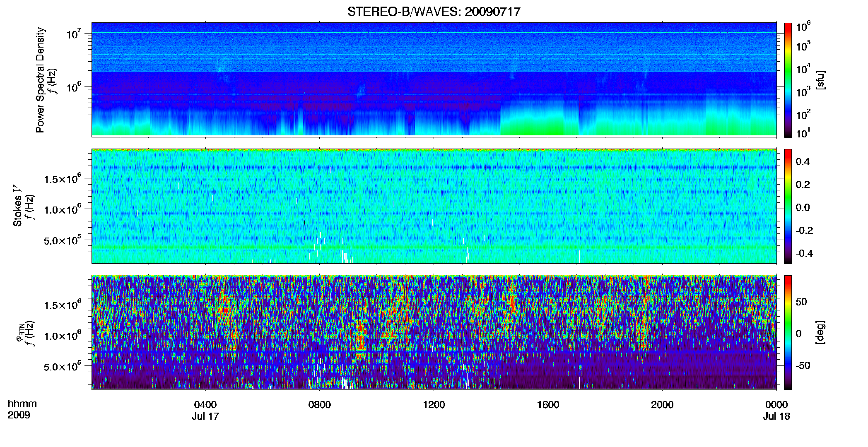Click the Stokes V spectrogram panel
Screen dimensions: 868x447
434,206
